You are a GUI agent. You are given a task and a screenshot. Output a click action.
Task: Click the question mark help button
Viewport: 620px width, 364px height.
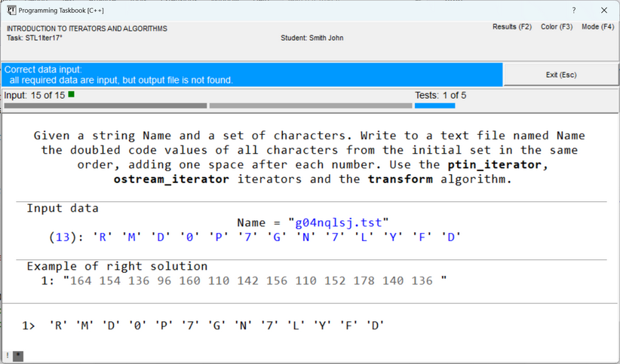[x=573, y=11]
